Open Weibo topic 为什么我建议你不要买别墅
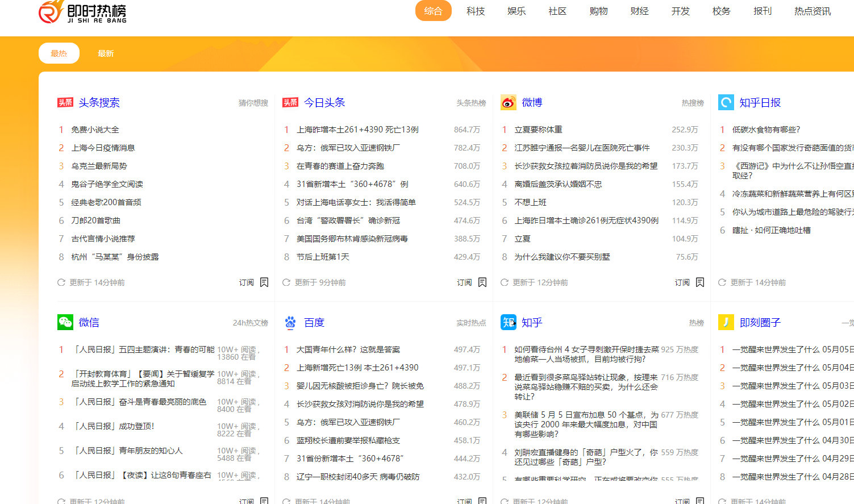Image resolution: width=854 pixels, height=504 pixels. tap(562, 257)
